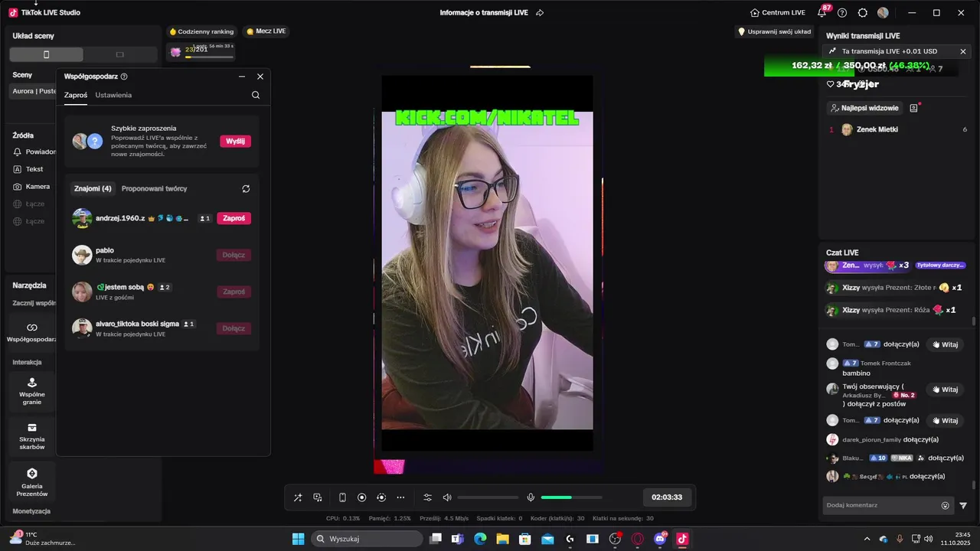The image size is (980, 551).
Task: Select the Powiadomienia source
Action: click(x=34, y=152)
